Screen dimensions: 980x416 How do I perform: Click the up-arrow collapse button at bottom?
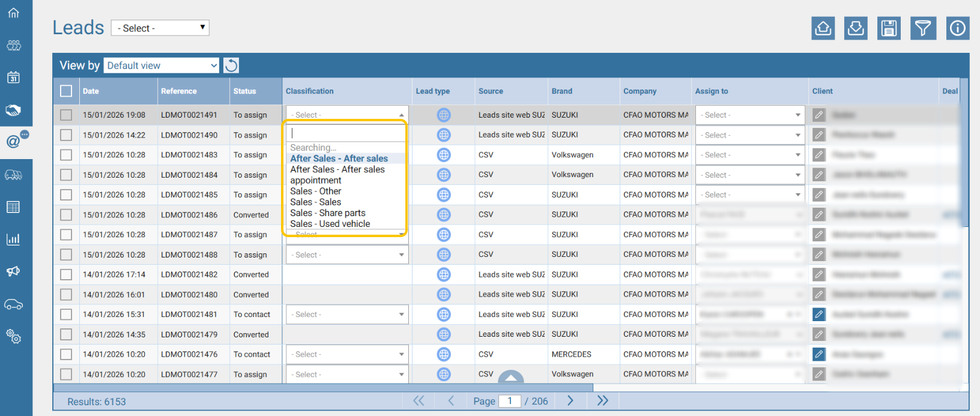tap(510, 377)
